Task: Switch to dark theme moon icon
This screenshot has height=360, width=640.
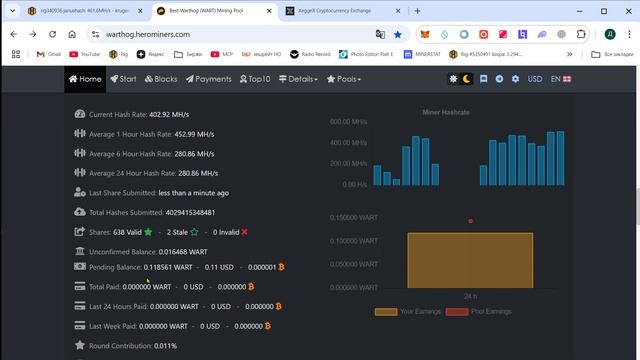Action: click(466, 79)
